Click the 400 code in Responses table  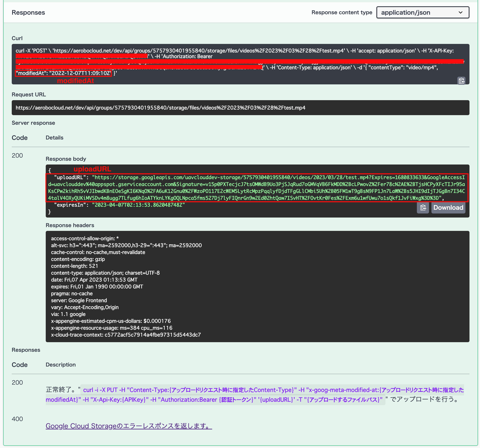17,419
